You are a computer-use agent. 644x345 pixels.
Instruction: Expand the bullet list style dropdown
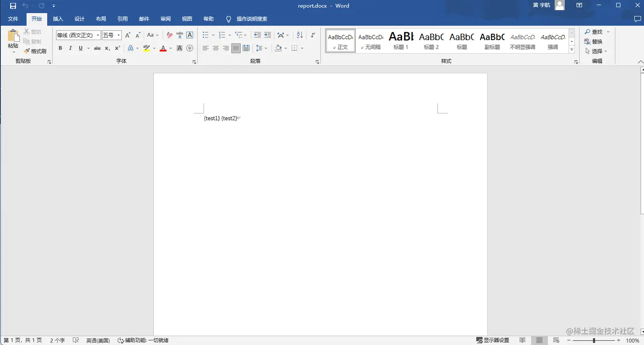tap(213, 35)
